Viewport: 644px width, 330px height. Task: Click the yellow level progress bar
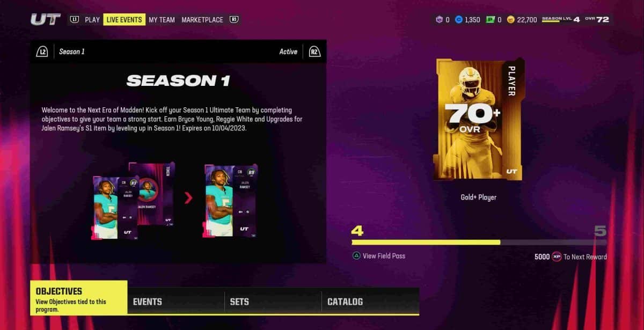(x=479, y=242)
